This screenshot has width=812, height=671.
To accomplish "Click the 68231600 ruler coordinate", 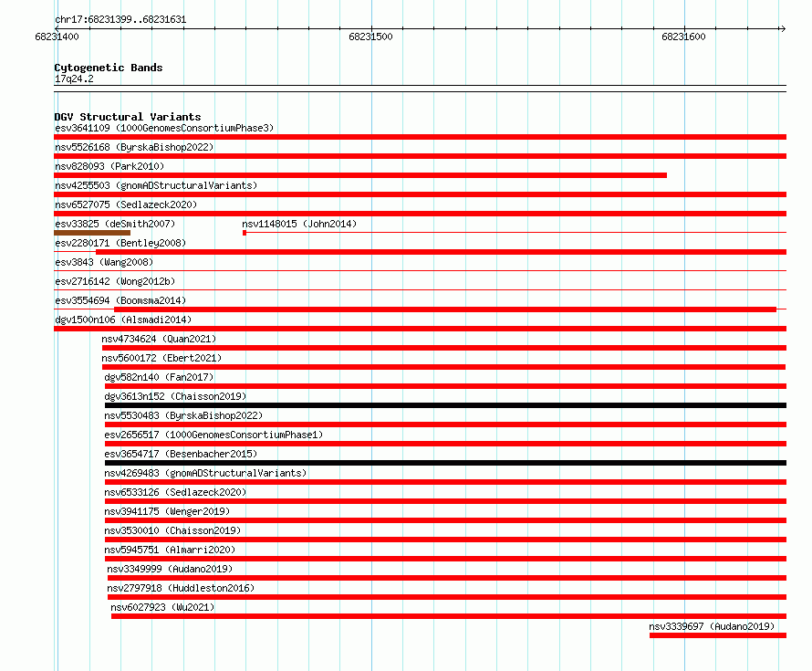I will click(683, 37).
